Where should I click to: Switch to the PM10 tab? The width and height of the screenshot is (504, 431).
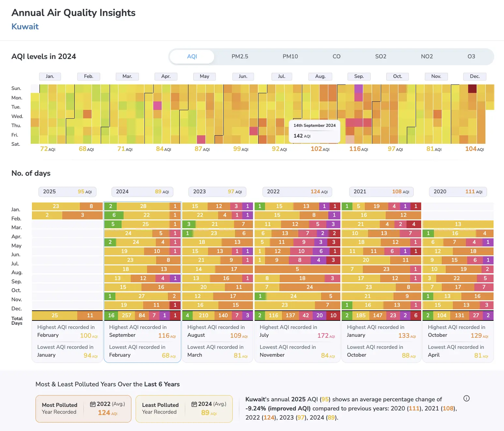(x=290, y=56)
